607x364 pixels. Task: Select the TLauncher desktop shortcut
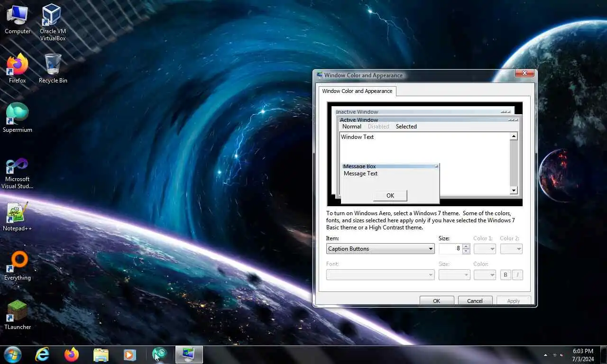point(18,315)
